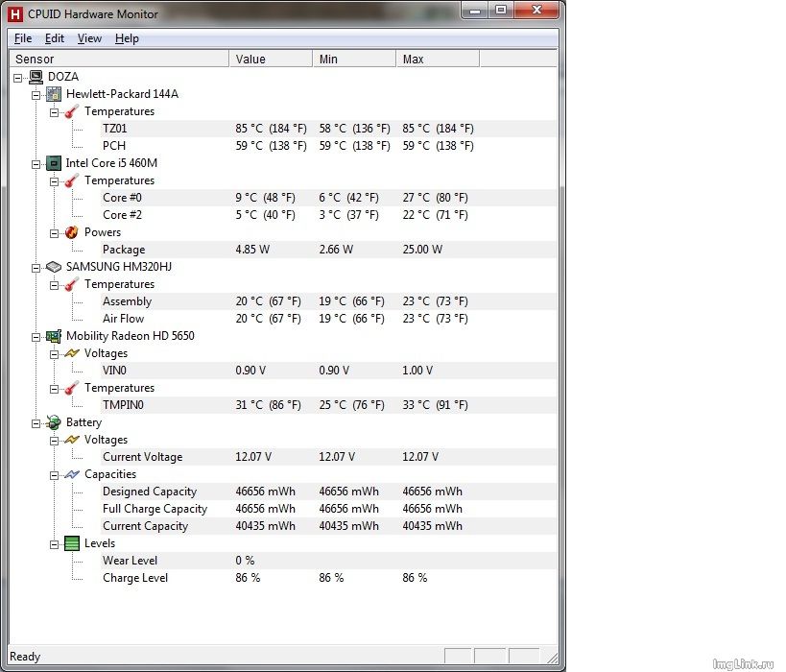Screen dimensions: 786x672
Task: Click the Battery device icon
Action: click(x=54, y=422)
